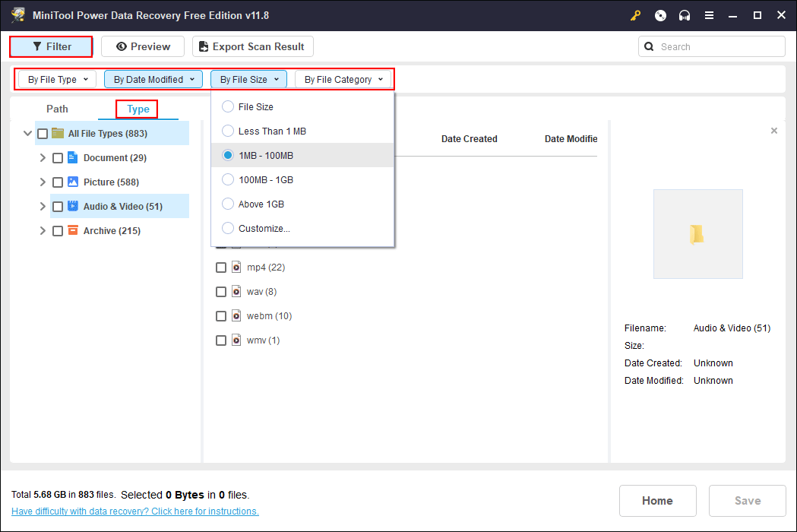
Task: Click the wmv file type icon
Action: pos(236,340)
